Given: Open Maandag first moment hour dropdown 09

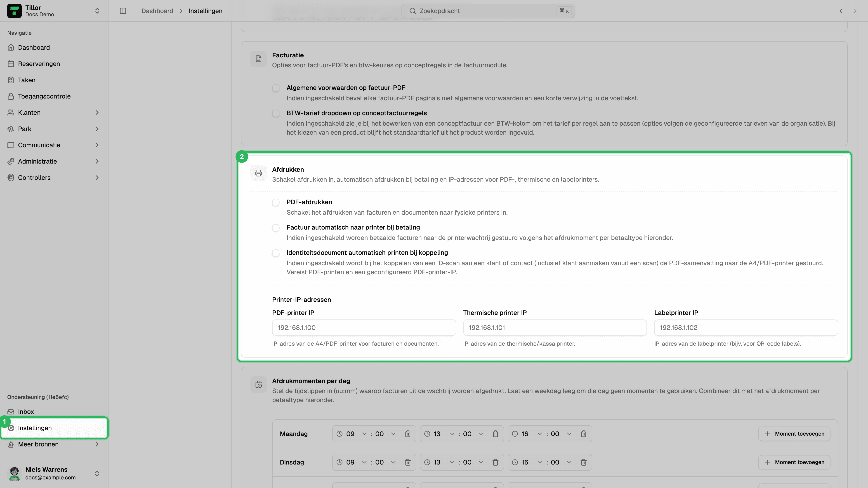Looking at the screenshot, I should [356, 434].
